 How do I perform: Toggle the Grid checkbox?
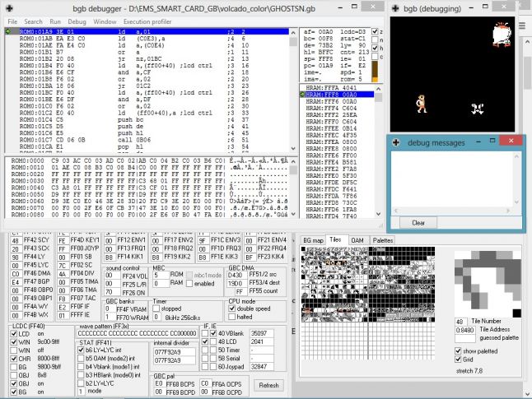[x=457, y=360]
